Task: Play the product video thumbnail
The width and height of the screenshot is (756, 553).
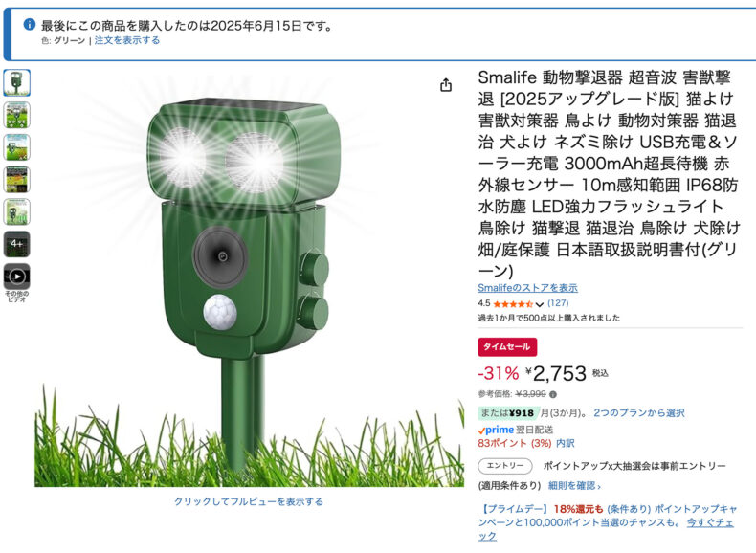Action: click(x=17, y=276)
